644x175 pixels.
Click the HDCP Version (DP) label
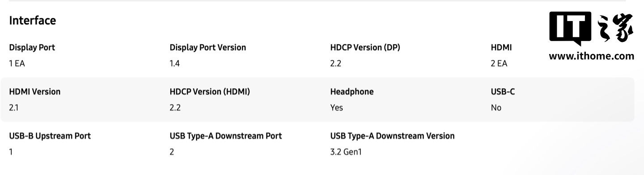(x=365, y=47)
